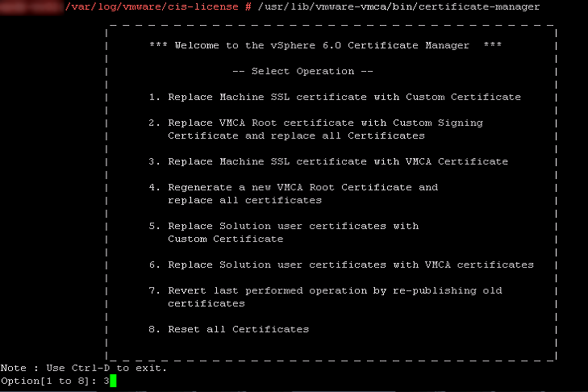Click the line 'replace all certificates'
Viewport: 588px width, 392px height.
pyautogui.click(x=245, y=200)
